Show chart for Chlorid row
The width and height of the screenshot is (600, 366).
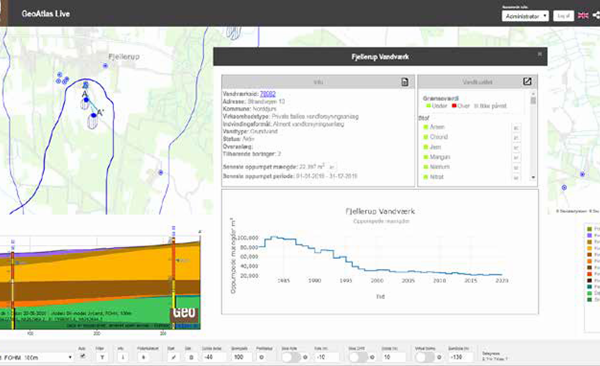(516, 138)
